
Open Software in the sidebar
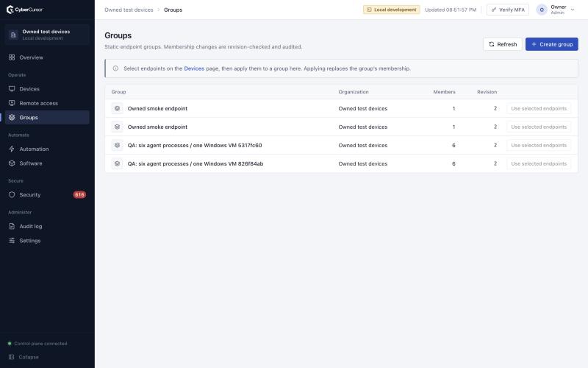click(47, 163)
